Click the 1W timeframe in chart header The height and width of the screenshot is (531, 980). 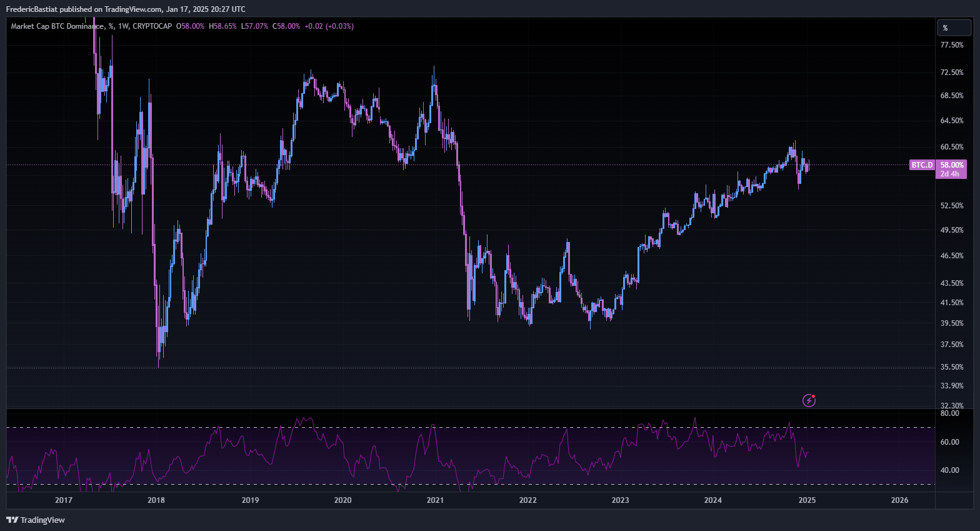point(123,26)
